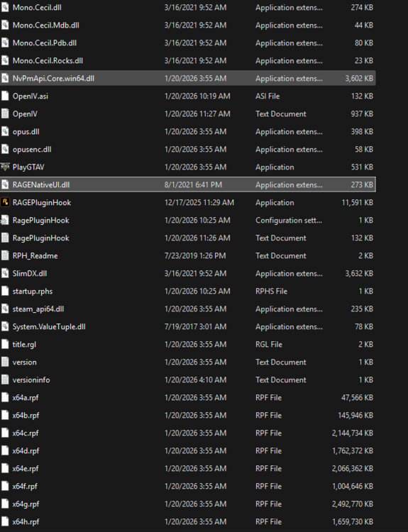
Task: Select the file name opusenc.dll
Action: 32,149
